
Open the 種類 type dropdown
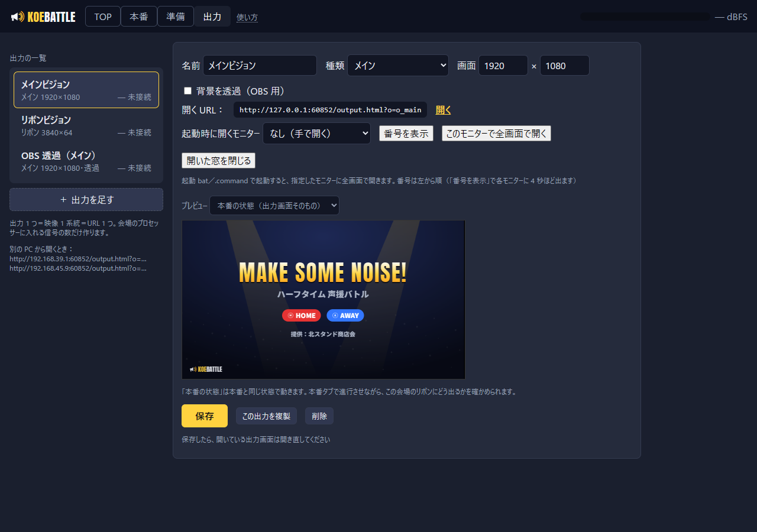point(398,66)
